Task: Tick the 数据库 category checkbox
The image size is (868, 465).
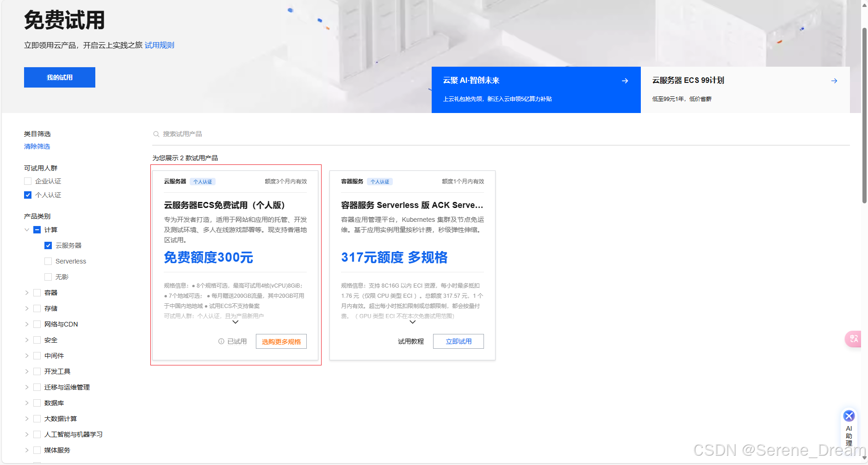Action: coord(37,403)
